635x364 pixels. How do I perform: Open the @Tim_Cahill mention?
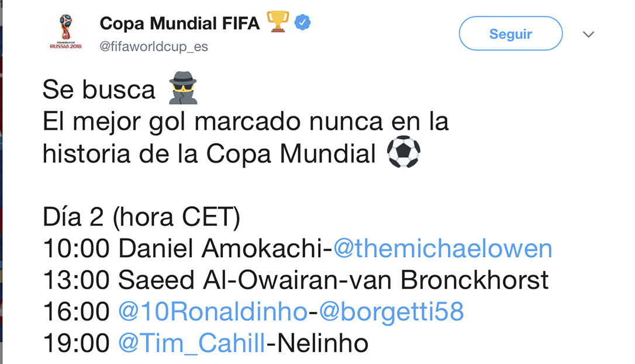pyautogui.click(x=192, y=344)
